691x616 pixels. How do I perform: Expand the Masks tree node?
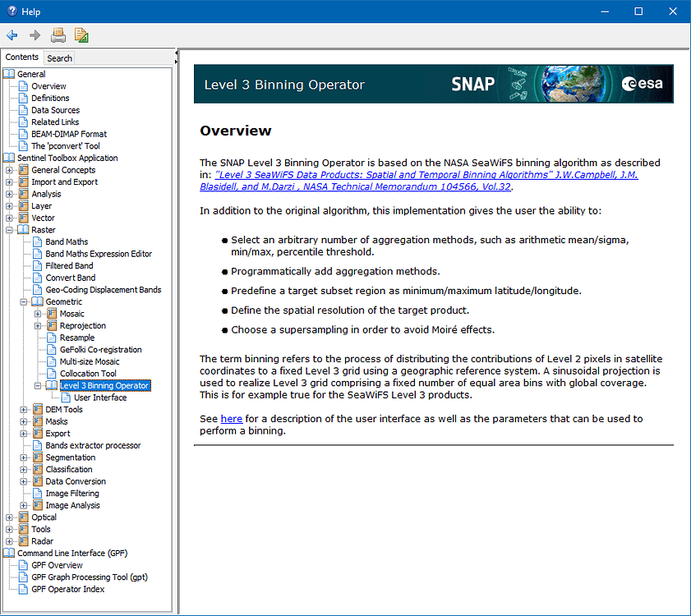[x=24, y=421]
